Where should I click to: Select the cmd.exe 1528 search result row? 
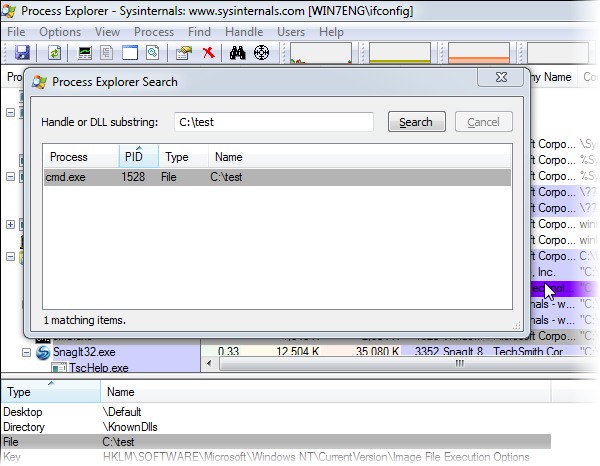point(277,177)
